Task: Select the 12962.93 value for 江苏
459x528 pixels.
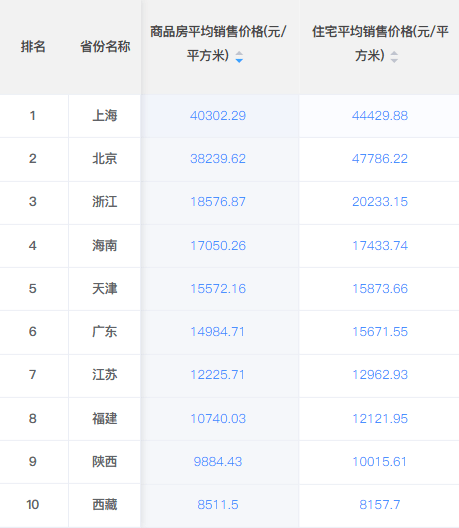Action: point(380,375)
